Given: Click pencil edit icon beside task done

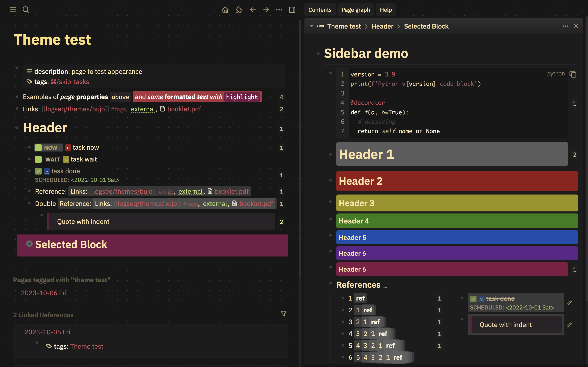Looking at the screenshot, I should click(569, 303).
